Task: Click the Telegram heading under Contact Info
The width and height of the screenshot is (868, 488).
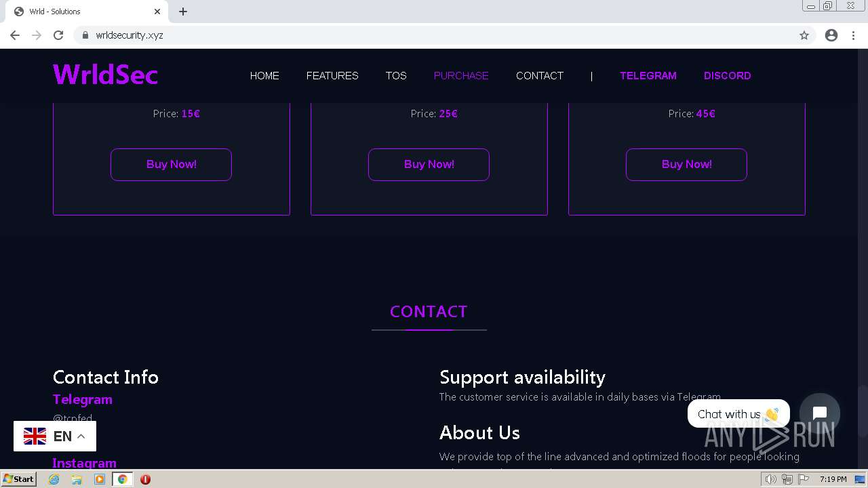Action: pyautogui.click(x=83, y=399)
